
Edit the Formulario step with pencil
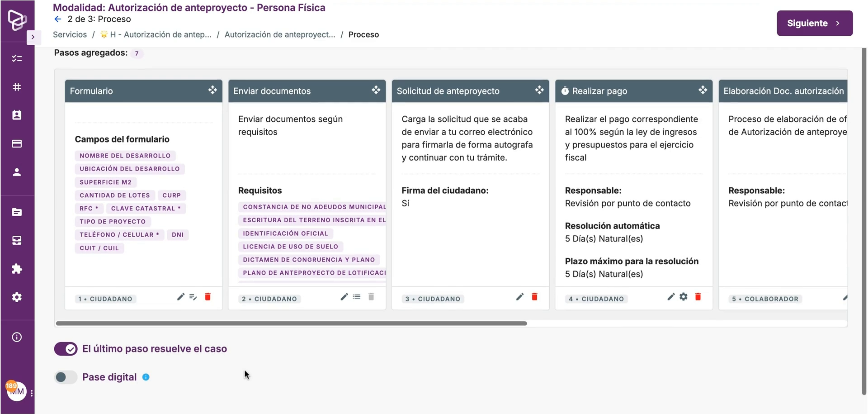click(x=181, y=297)
